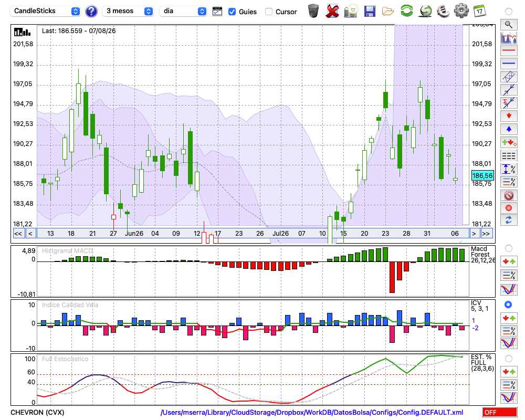This screenshot has width=525, height=420.
Task: Uncheck the Guies checkbox
Action: [232, 12]
